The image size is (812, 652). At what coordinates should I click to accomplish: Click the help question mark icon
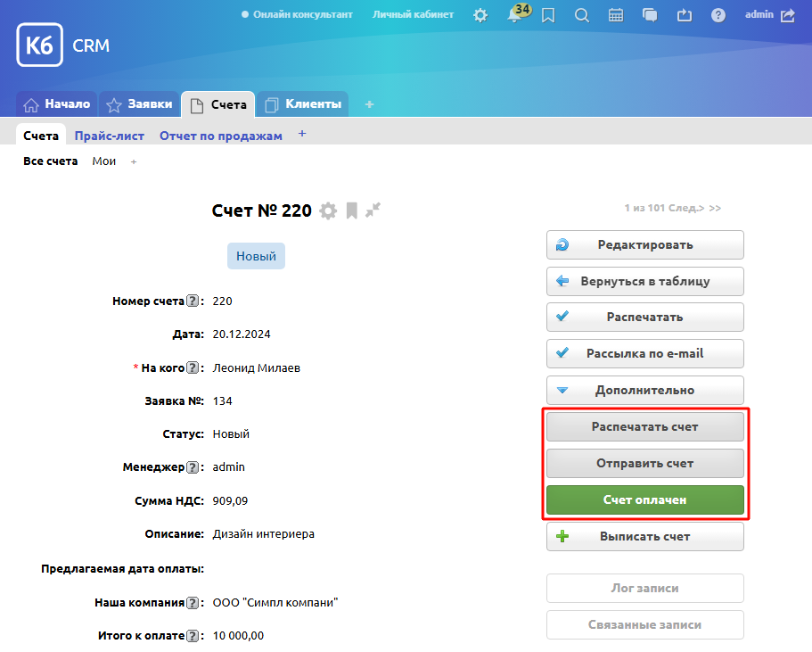click(718, 15)
